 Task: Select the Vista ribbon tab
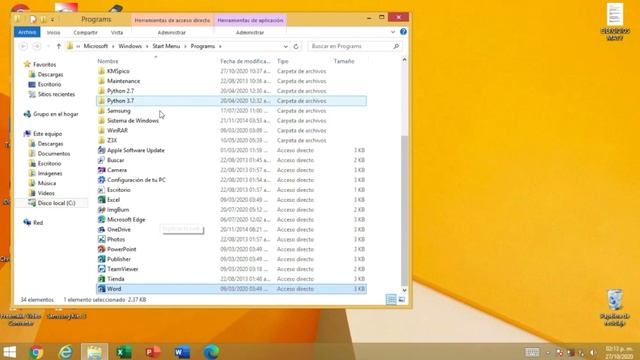click(x=117, y=32)
